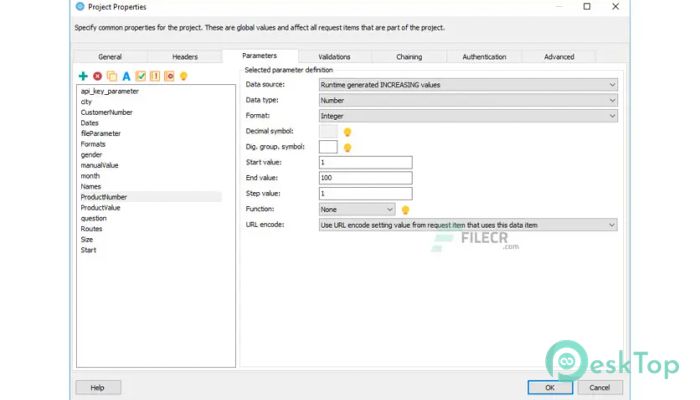This screenshot has width=700, height=400.
Task: Select the gender parameter
Action: click(92, 155)
